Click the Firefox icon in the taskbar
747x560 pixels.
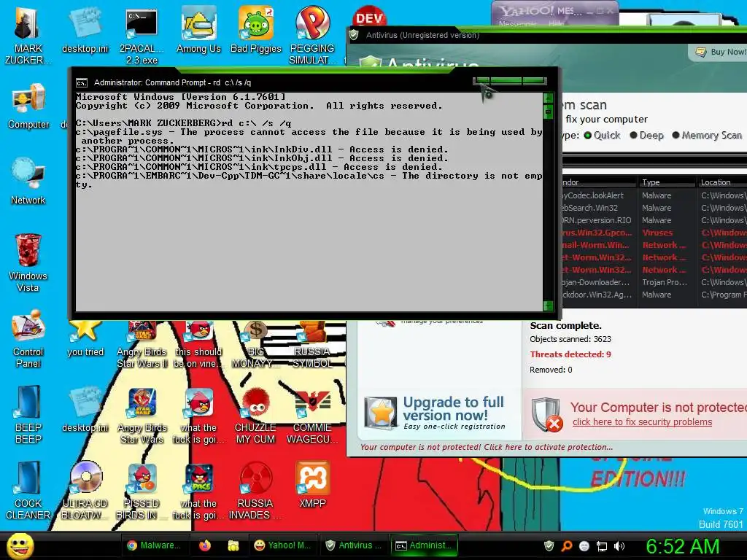205,545
